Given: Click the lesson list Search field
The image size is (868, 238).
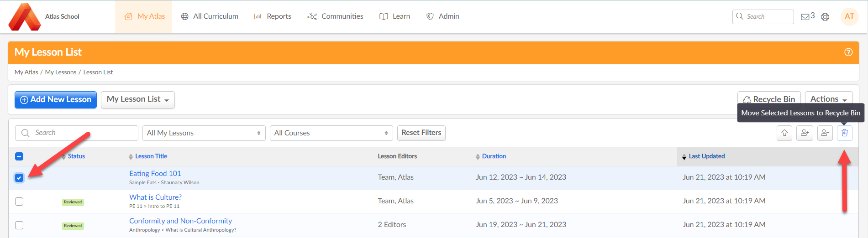Looking at the screenshot, I should [x=77, y=133].
